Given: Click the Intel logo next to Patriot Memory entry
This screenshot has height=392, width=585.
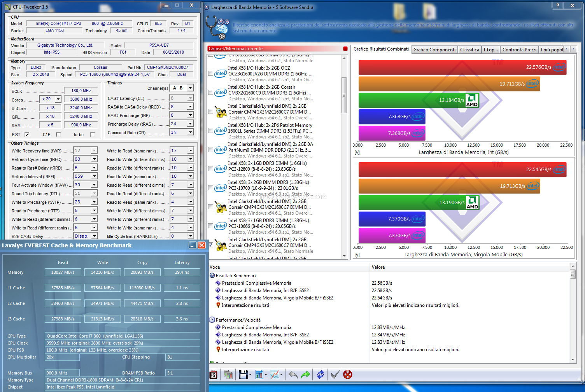Looking at the screenshot, I should pos(221,131).
